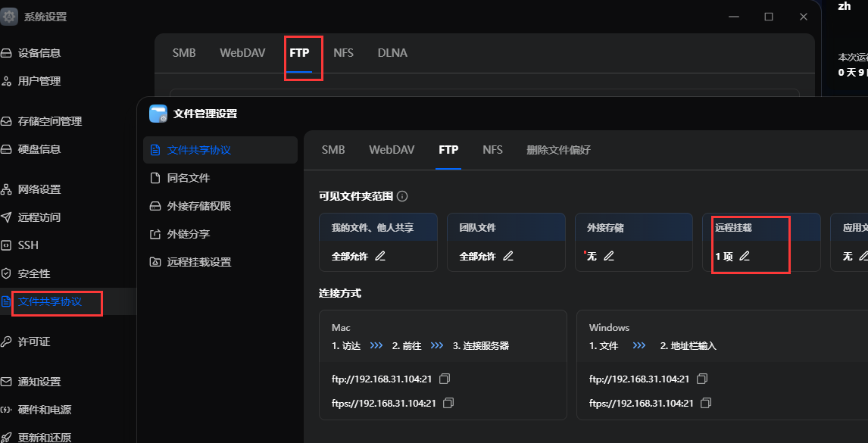The image size is (868, 443).
Task: Select SSH in the sidebar
Action: point(28,245)
